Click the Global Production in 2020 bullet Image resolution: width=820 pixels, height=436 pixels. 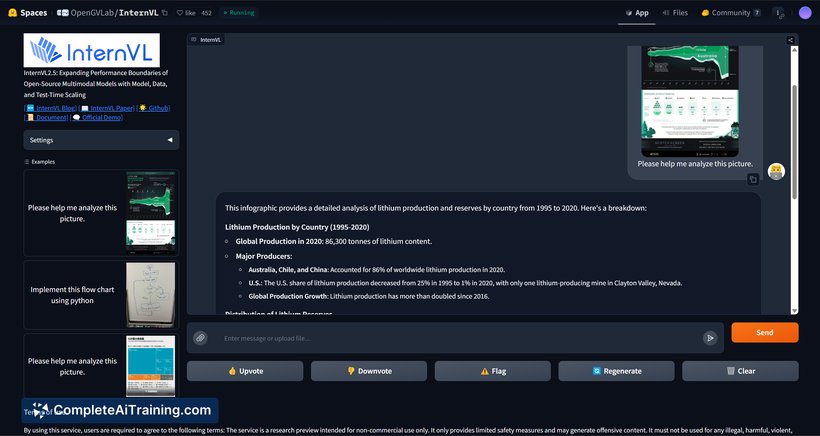(x=334, y=242)
